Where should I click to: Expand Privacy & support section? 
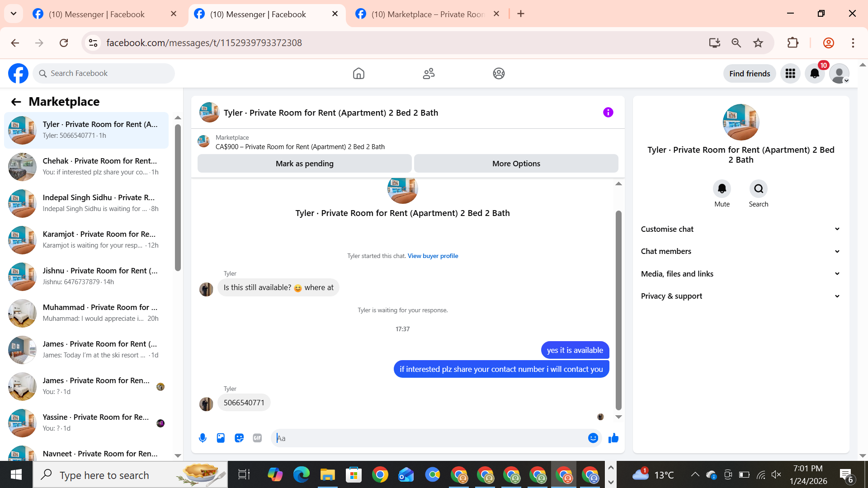(x=741, y=296)
